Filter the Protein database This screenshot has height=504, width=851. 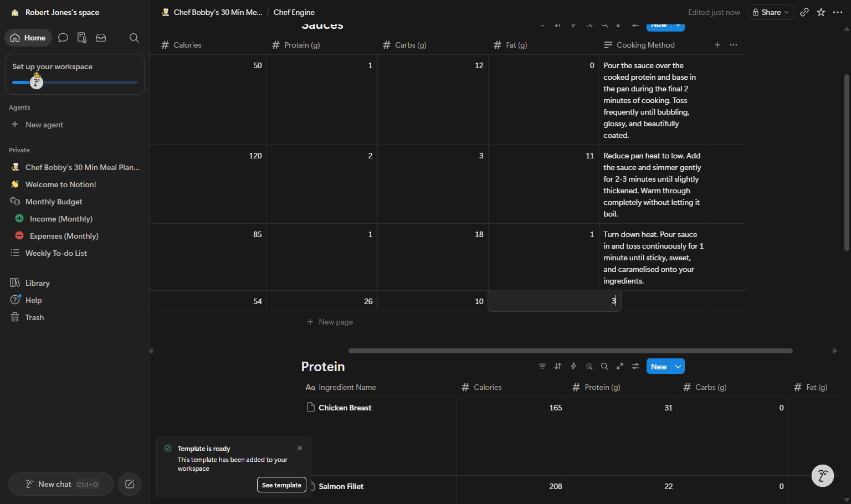tap(542, 366)
